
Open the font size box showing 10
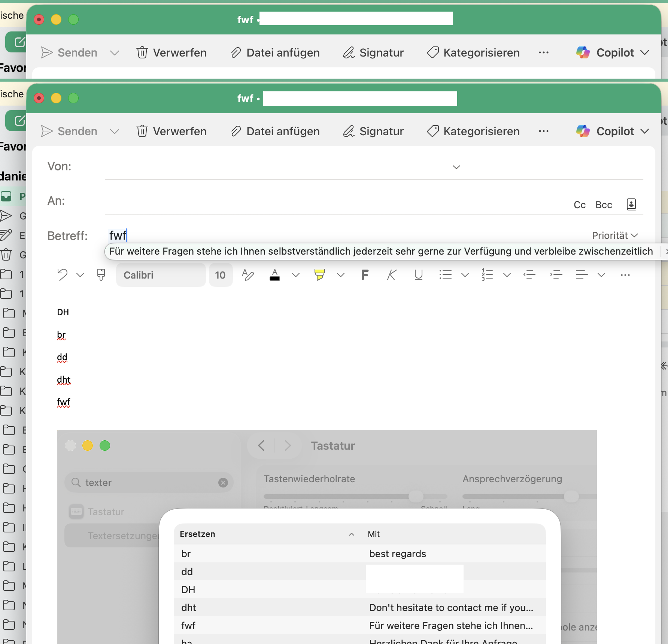221,275
